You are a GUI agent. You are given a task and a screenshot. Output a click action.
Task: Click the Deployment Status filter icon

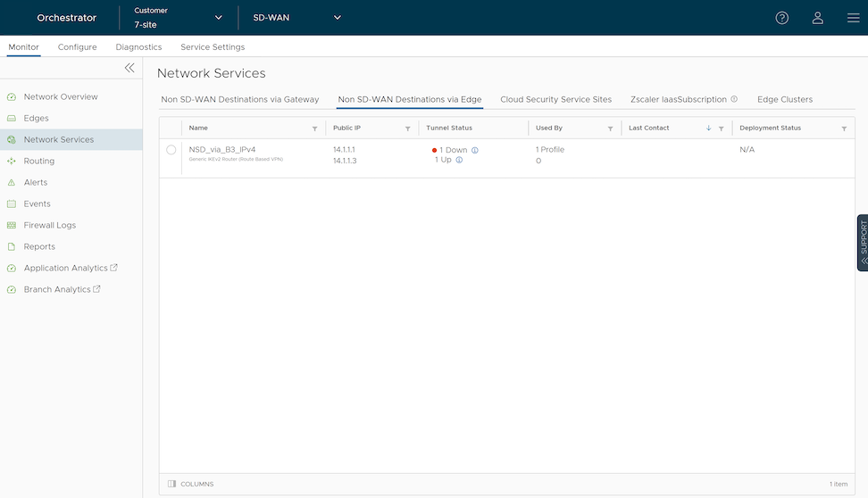click(x=844, y=129)
